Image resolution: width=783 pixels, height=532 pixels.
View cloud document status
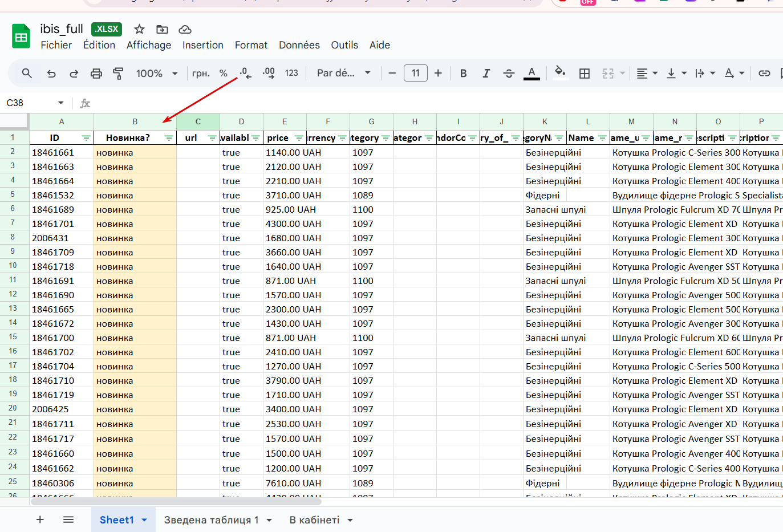pyautogui.click(x=185, y=29)
